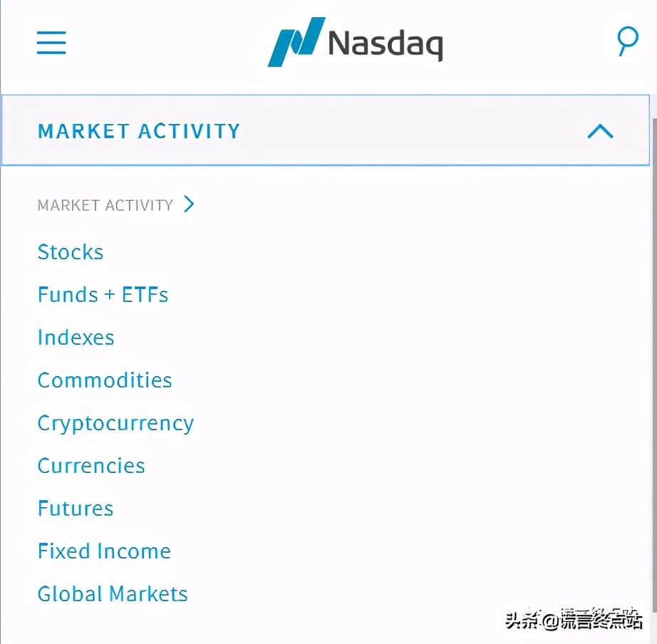Click the right arrow beside Market Activity
The height and width of the screenshot is (644, 657).
point(189,205)
